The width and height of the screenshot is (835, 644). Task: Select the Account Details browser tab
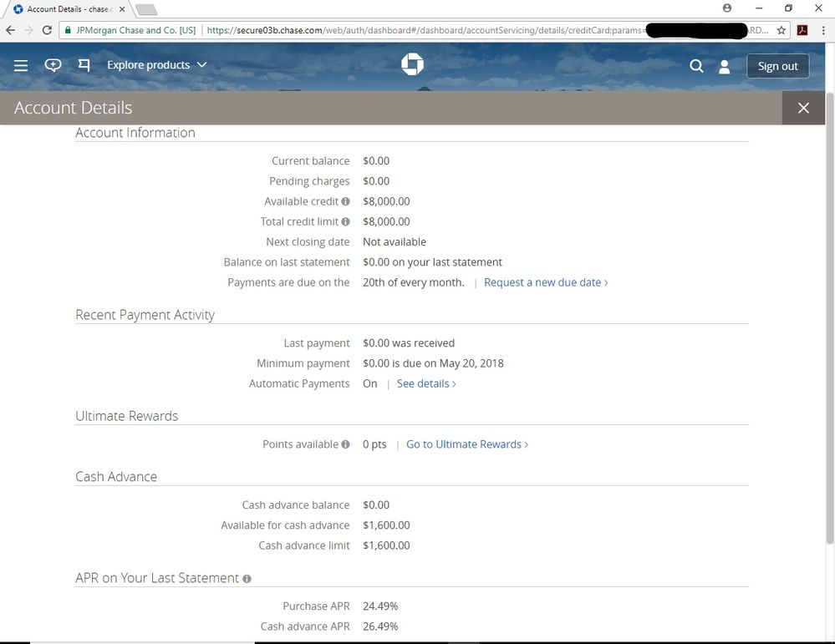tap(67, 9)
